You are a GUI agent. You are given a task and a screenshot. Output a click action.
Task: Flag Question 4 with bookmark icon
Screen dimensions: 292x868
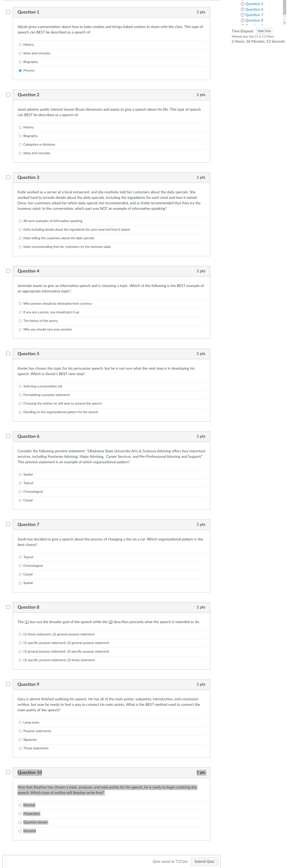8,271
